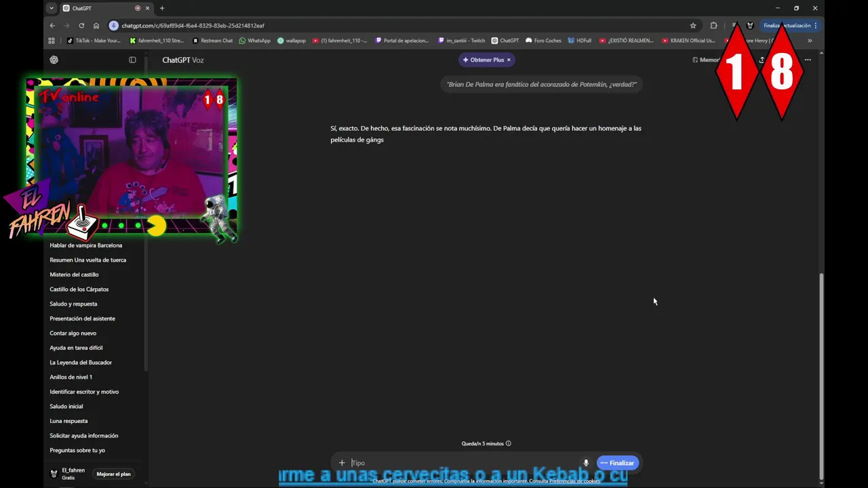Click the main chat vertical scrollbar
The width and height of the screenshot is (868, 488).
(821, 376)
